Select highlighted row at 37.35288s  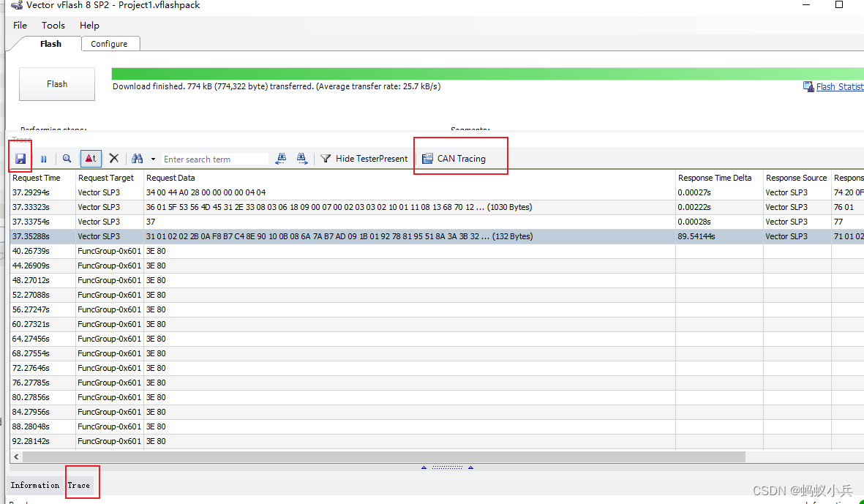437,236
